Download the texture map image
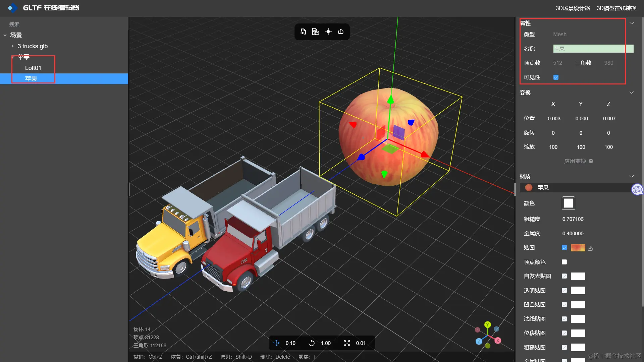 pyautogui.click(x=590, y=248)
